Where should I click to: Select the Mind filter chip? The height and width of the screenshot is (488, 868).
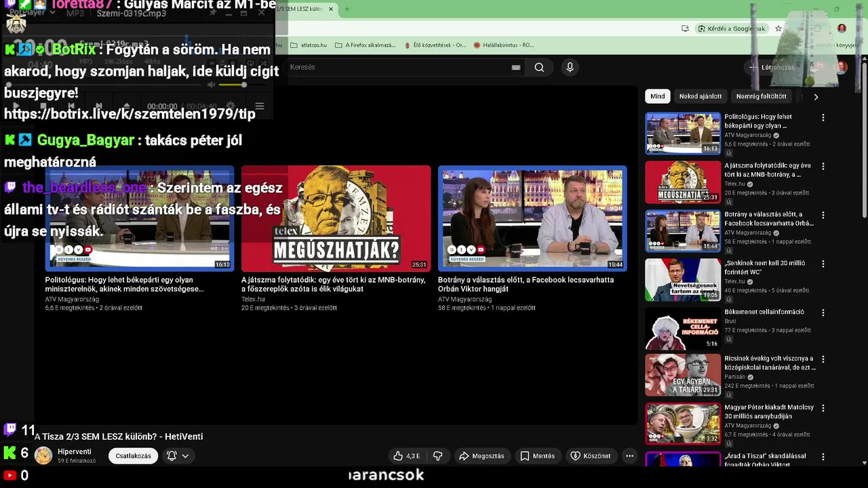(x=658, y=96)
